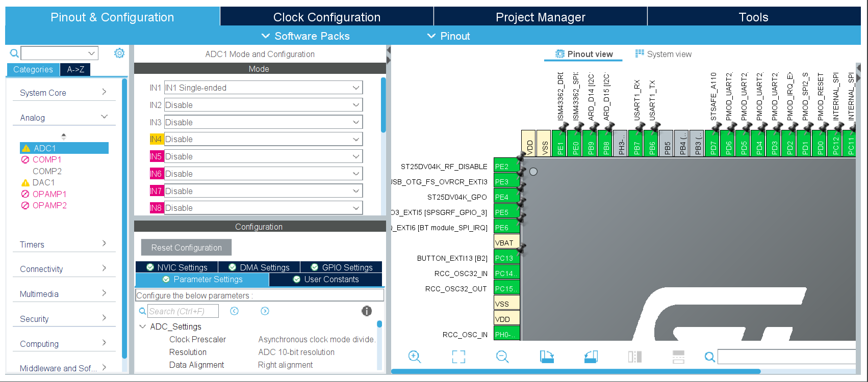
Task: Toggle the PC13 pin on the chip
Action: [x=506, y=258]
